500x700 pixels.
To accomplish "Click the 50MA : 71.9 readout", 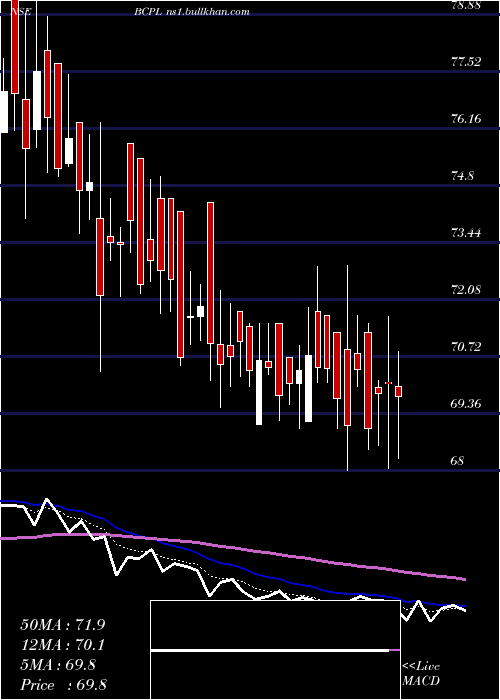I will click(63, 625).
